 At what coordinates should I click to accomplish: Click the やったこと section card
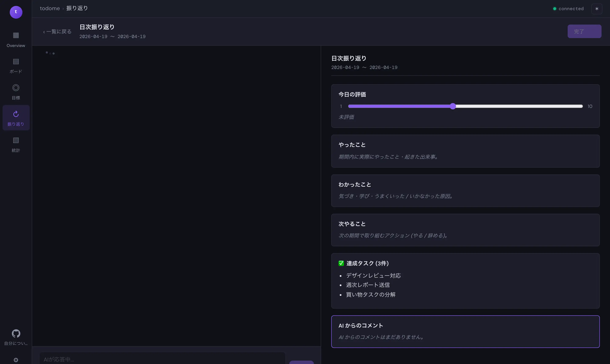pyautogui.click(x=465, y=151)
